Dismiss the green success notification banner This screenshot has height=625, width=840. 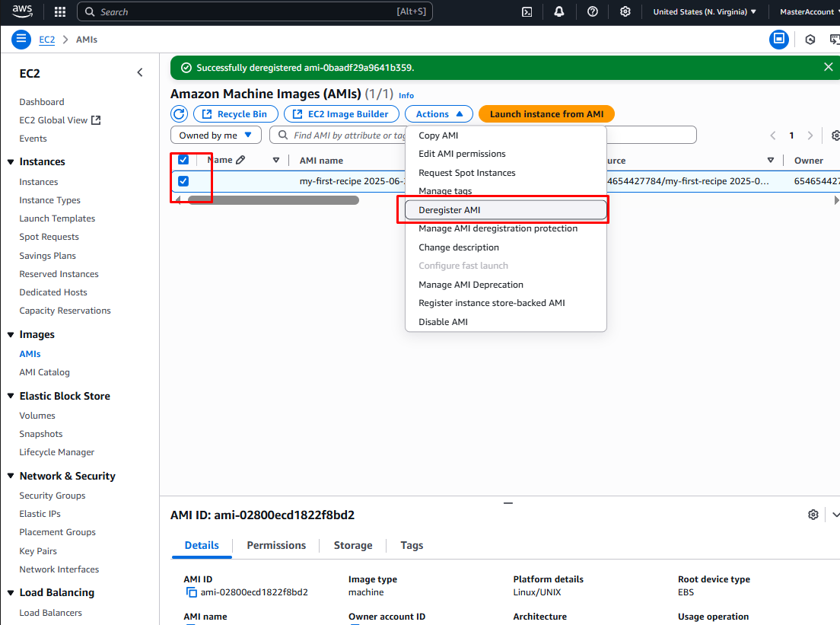click(828, 67)
